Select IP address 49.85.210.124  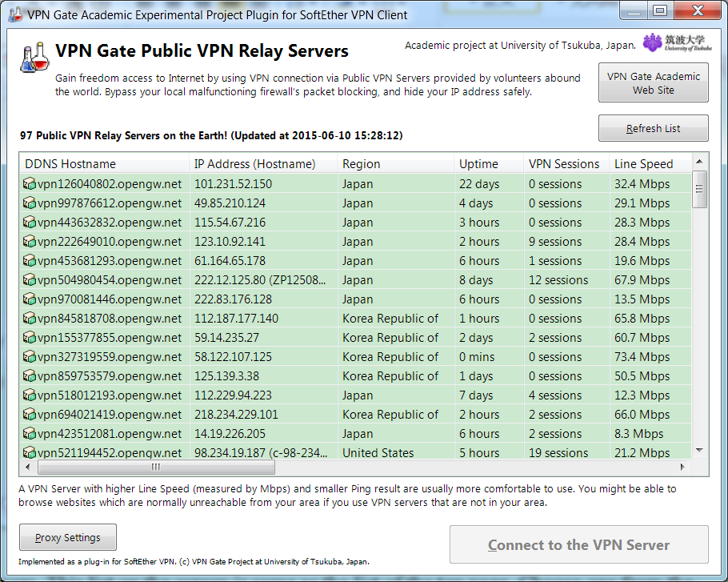tap(230, 203)
